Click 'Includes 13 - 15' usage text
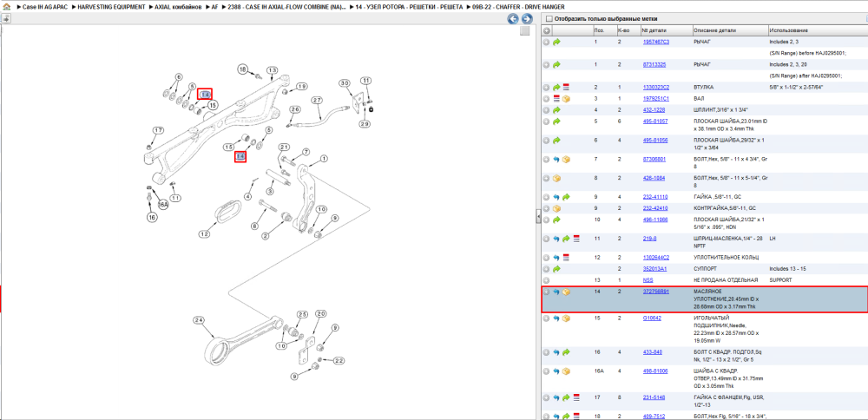868x420 pixels. click(x=787, y=268)
